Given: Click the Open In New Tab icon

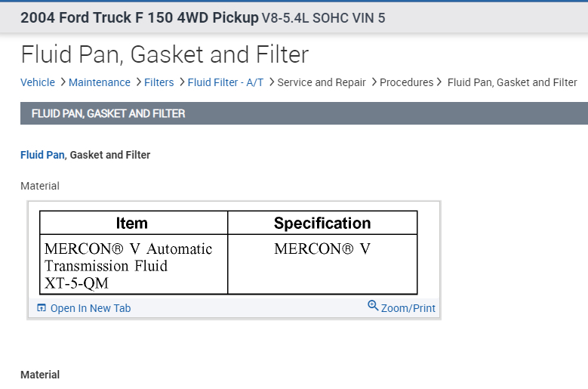Looking at the screenshot, I should coord(42,308).
